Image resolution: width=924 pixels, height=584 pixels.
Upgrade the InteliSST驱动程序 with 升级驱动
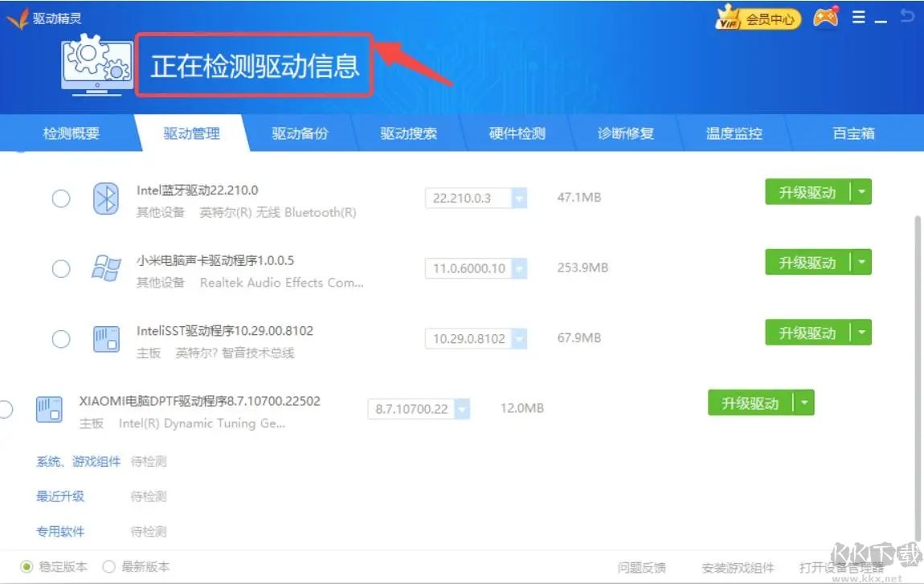[807, 333]
